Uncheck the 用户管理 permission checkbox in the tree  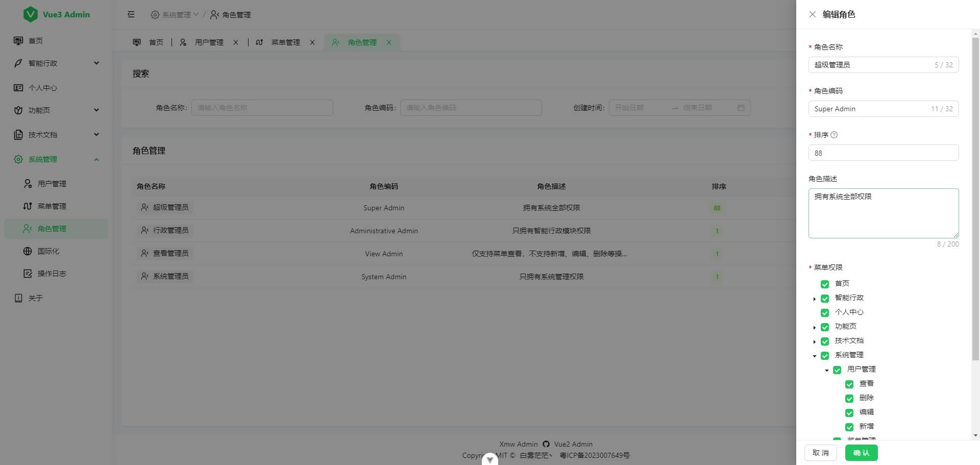point(837,370)
